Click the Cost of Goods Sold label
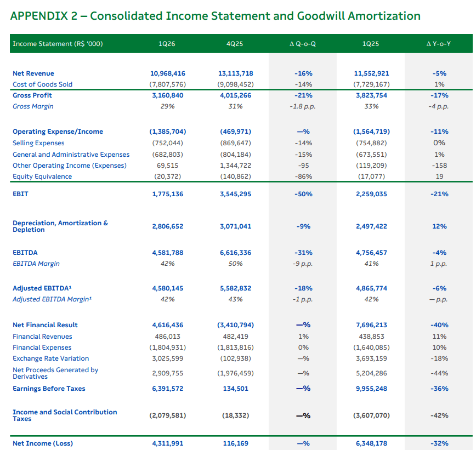476x450 pixels. (43, 84)
